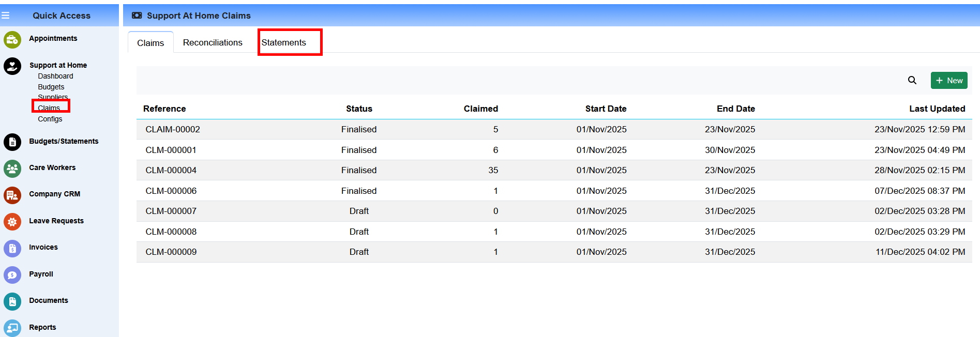Screen dimensions: 980x337
Task: Open Budgets under Support at Home
Action: click(51, 87)
